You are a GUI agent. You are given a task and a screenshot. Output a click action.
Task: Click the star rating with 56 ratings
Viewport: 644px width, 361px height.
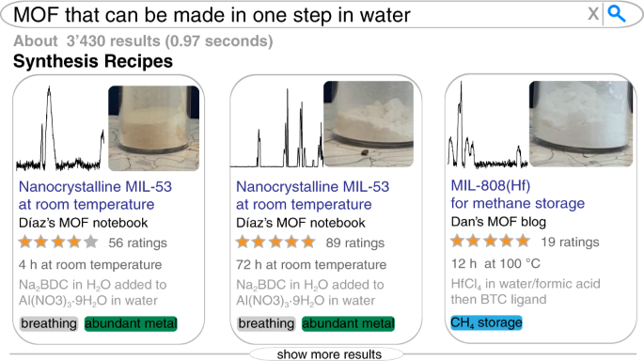(x=58, y=243)
